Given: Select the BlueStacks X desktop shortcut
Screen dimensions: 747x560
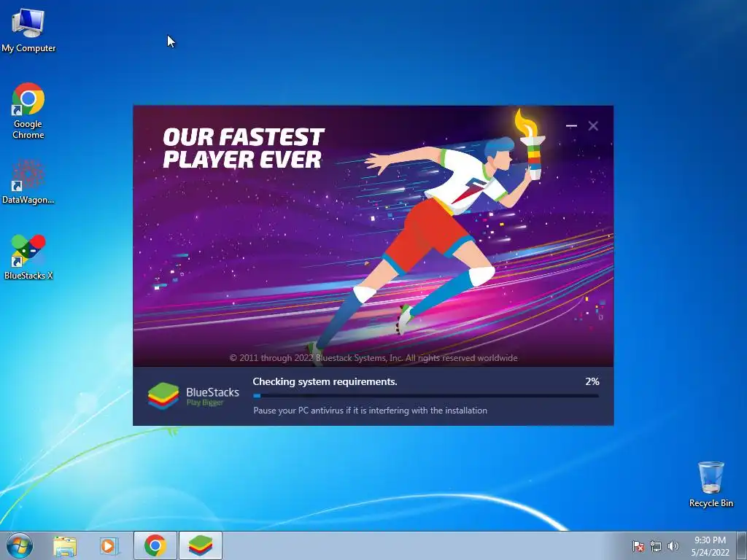Looking at the screenshot, I should click(x=28, y=257).
